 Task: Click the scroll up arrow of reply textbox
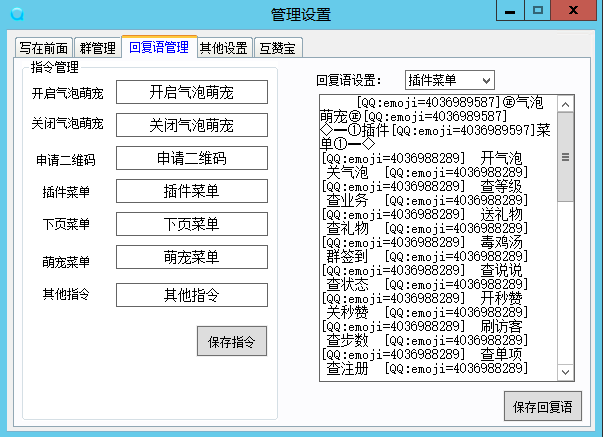pos(565,104)
